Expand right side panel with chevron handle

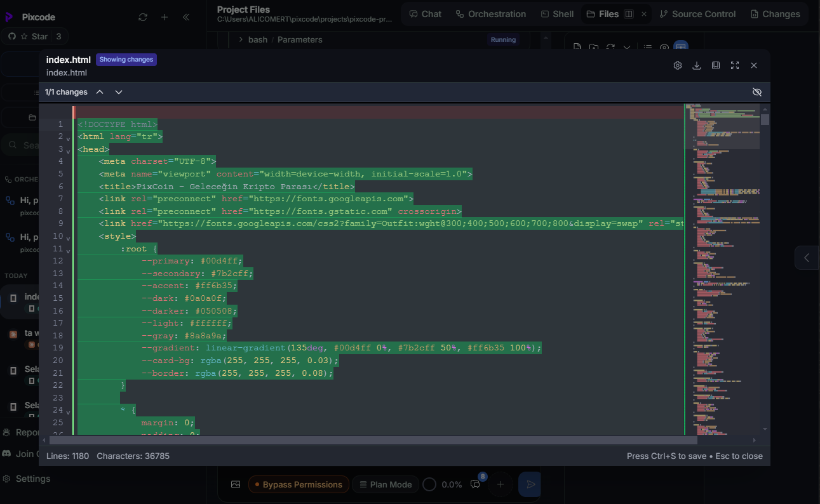807,258
